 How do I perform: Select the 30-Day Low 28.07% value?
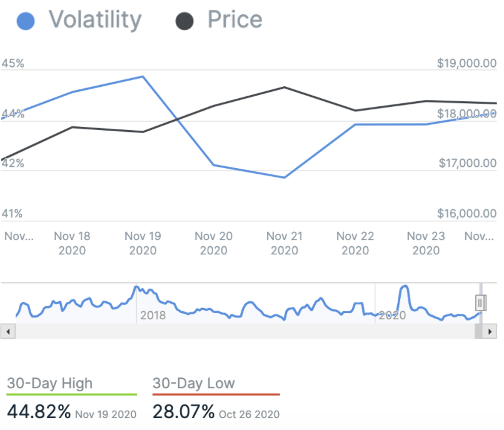coord(184,412)
